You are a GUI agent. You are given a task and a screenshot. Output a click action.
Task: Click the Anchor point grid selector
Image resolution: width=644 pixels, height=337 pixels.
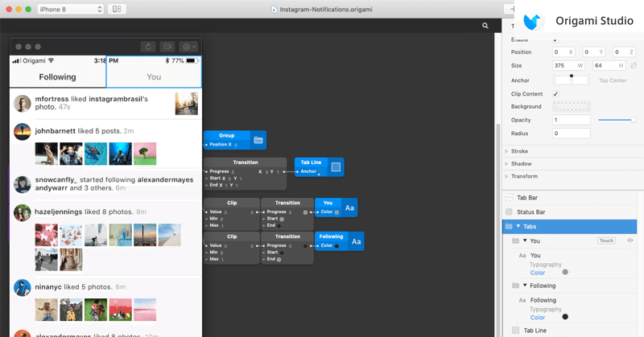point(572,80)
